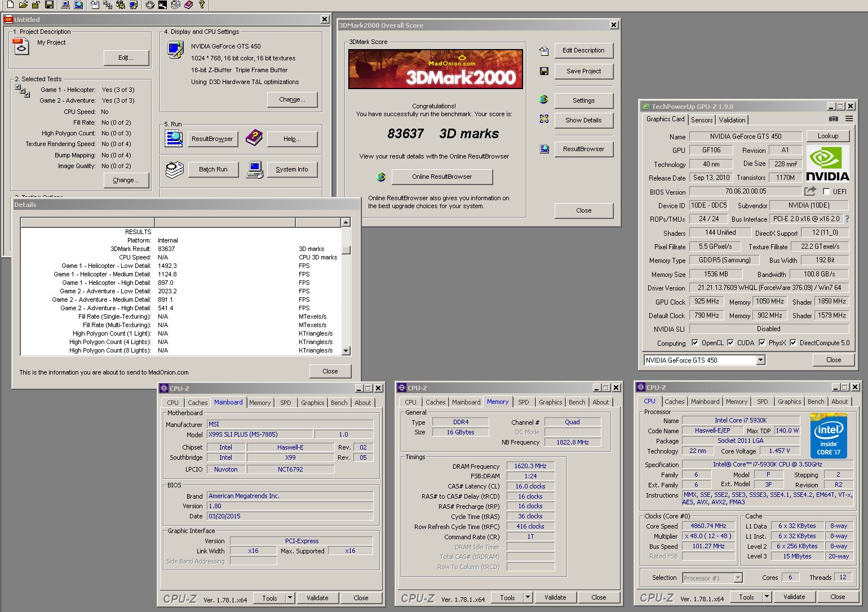Open the Tools dropdown arrow in CPU tab CPU-Z
Viewport: 868px width, 612px height.
coord(767,597)
